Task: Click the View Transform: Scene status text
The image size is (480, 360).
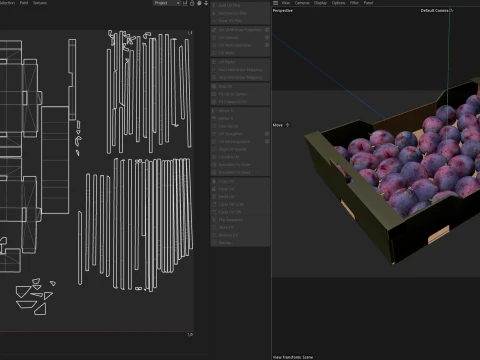Action: coord(293,357)
